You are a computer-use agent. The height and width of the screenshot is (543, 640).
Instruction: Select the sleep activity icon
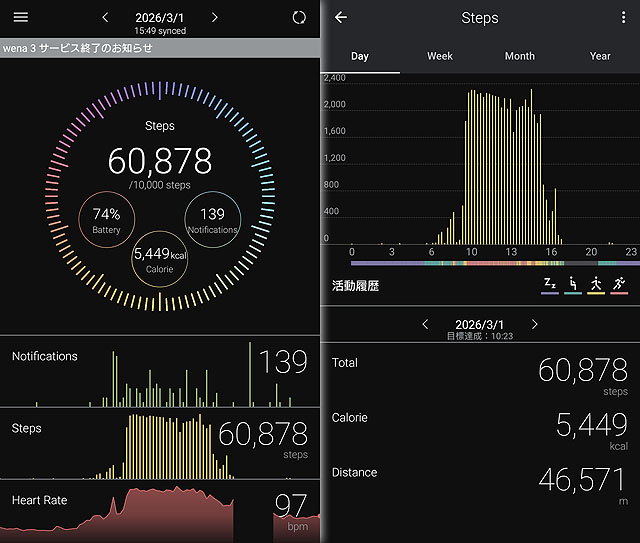point(550,285)
